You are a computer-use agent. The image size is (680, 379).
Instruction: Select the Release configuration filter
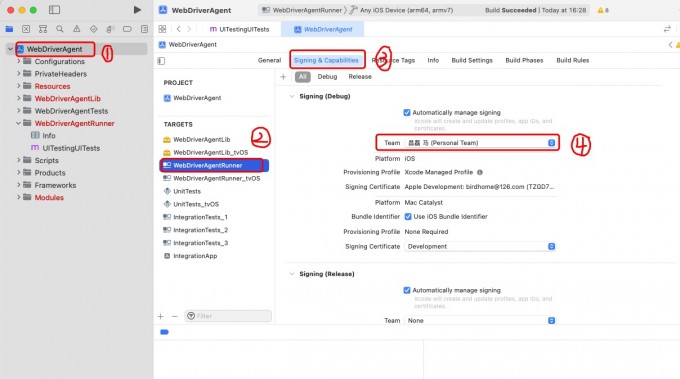pos(360,77)
